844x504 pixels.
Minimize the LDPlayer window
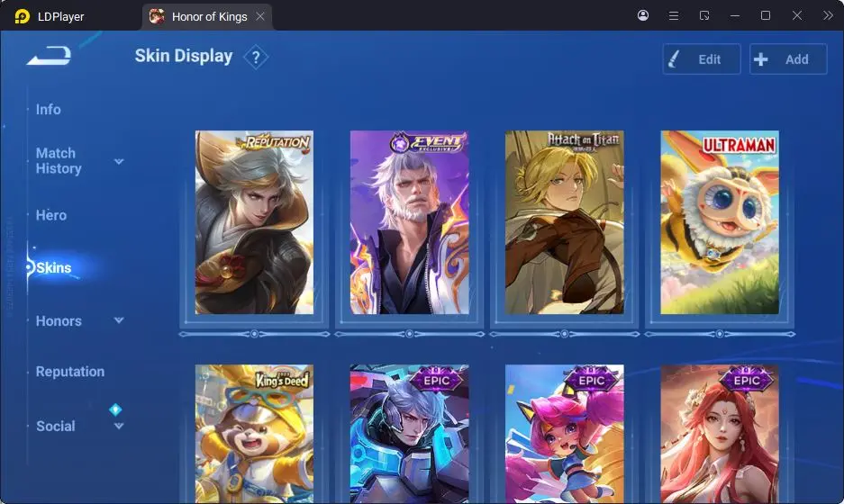(x=735, y=15)
